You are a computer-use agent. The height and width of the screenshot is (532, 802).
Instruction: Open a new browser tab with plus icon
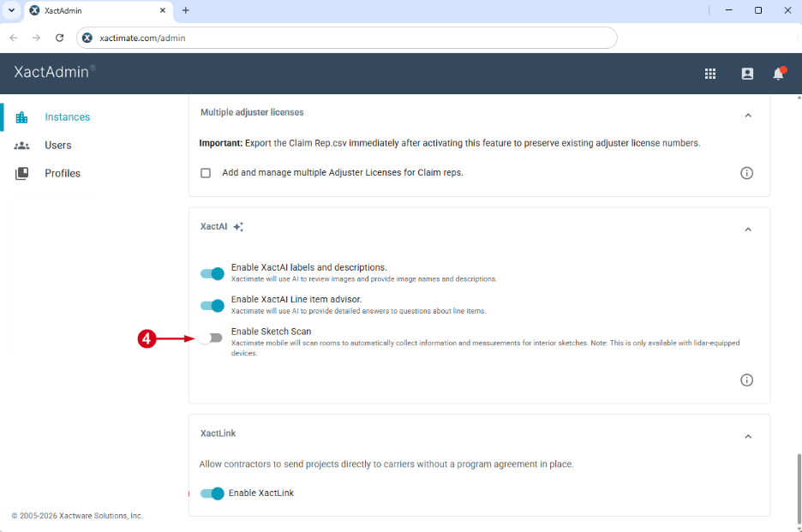point(186,10)
